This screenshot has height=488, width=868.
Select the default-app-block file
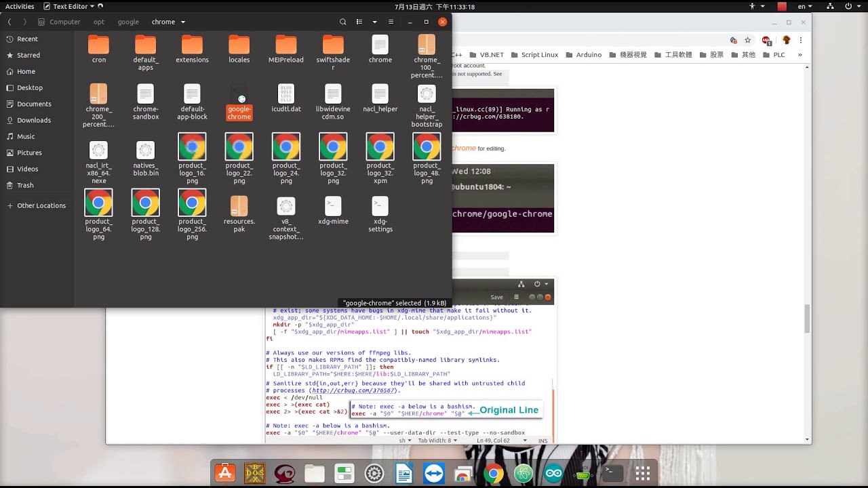[193, 102]
